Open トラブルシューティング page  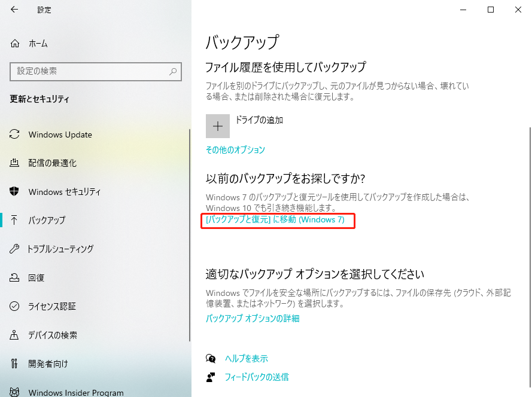[60, 249]
